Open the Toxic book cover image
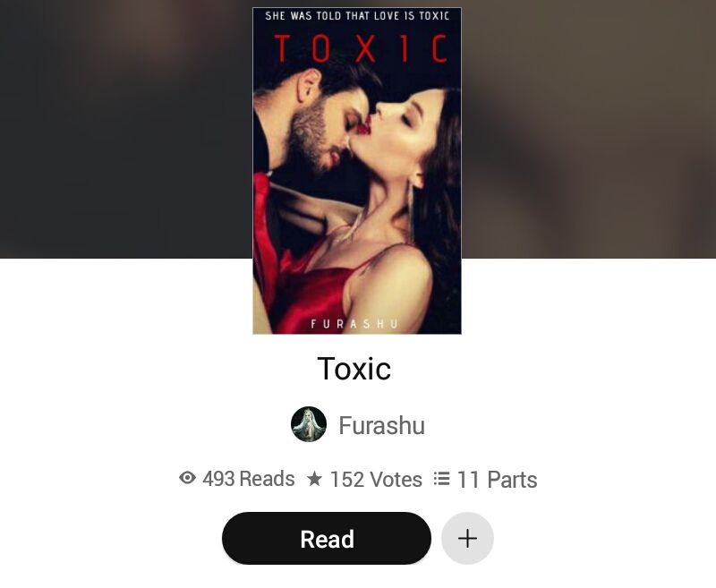Image resolution: width=716 pixels, height=588 pixels. point(357,171)
